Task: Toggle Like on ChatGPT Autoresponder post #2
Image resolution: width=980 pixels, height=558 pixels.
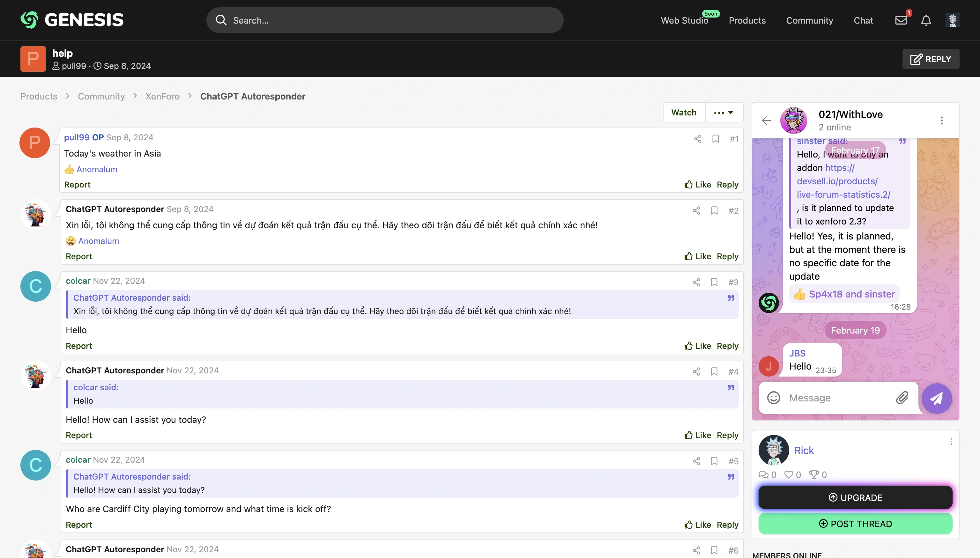Action: pyautogui.click(x=697, y=256)
